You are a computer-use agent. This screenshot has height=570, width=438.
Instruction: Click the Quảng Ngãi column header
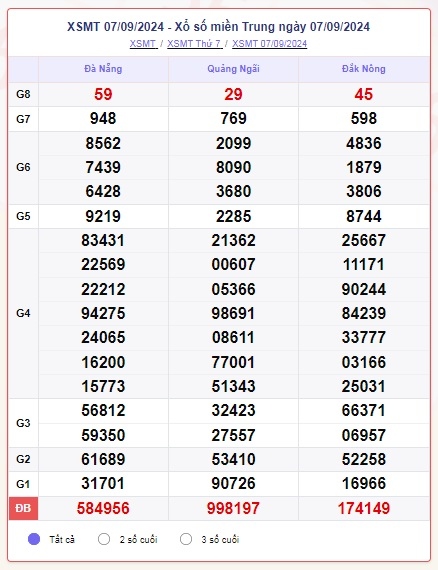233,69
